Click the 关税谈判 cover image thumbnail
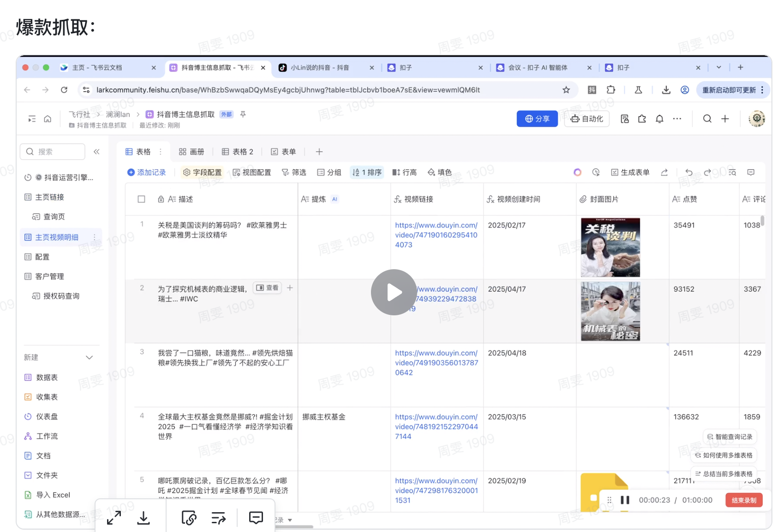The width and height of the screenshot is (777, 532). [x=610, y=247]
